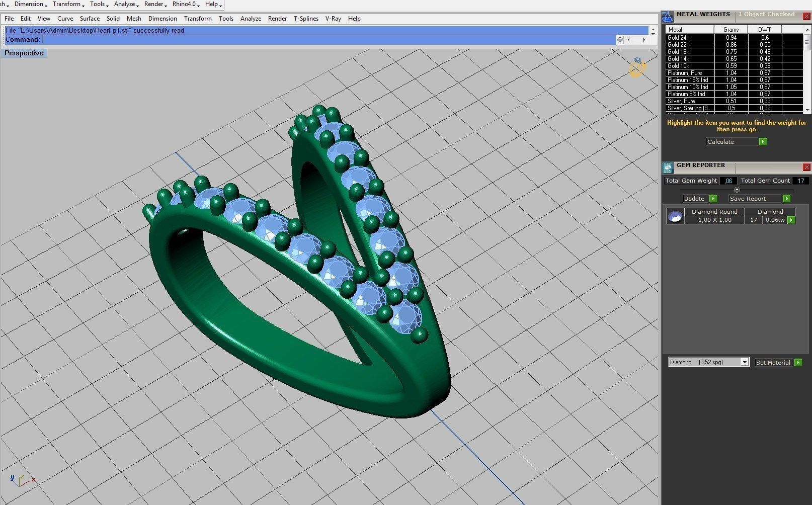Select the Gold 10k row

pyautogui.click(x=734, y=66)
